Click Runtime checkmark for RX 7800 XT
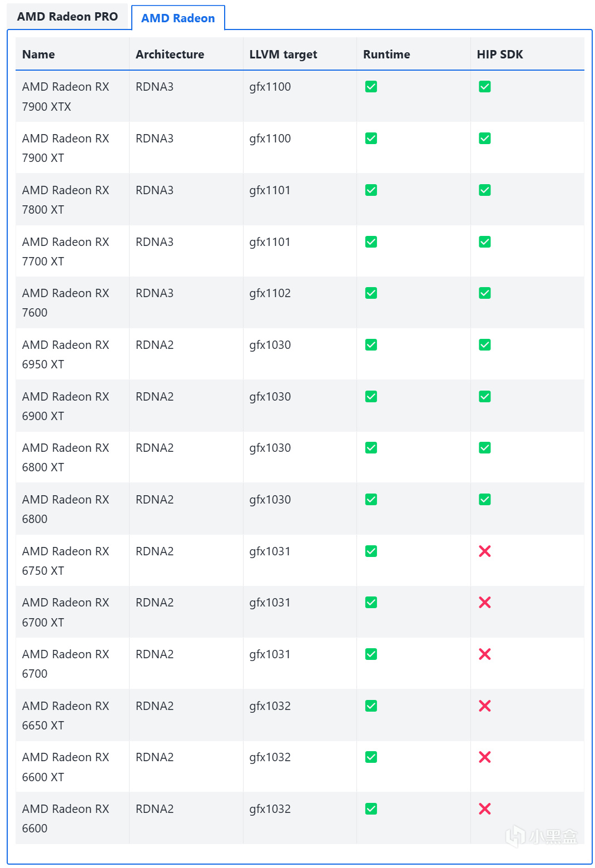The image size is (595, 868). point(371,190)
